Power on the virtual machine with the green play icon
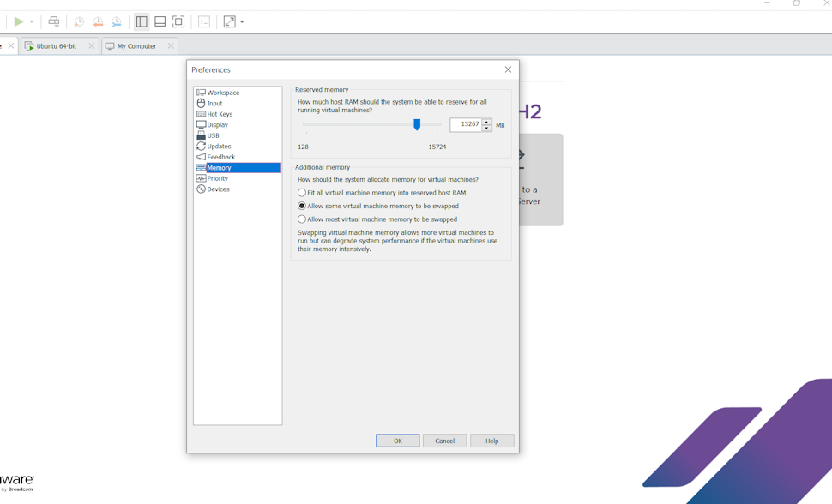This screenshot has width=832, height=504. point(19,21)
